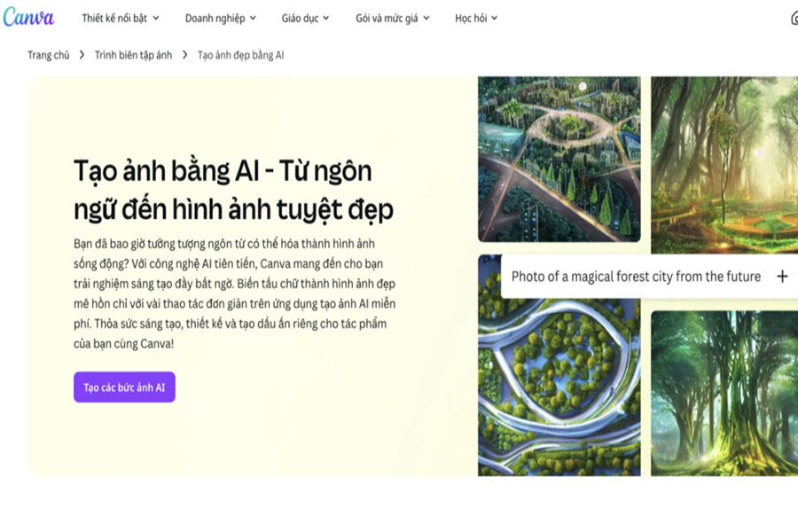Click the plus icon beside the prompt text

point(782,277)
